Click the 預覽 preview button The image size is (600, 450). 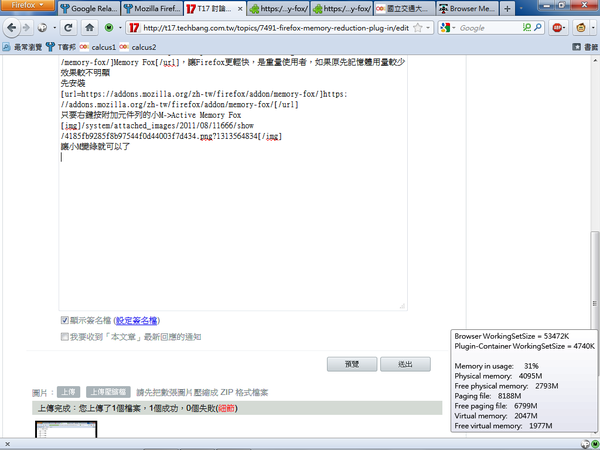(x=352, y=364)
